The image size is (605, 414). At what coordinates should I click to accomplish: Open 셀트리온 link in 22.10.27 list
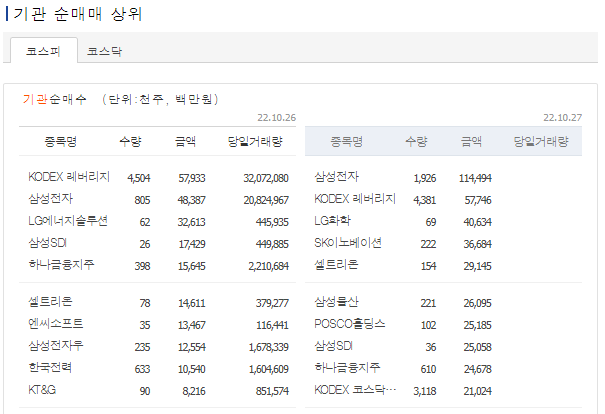[336, 265]
